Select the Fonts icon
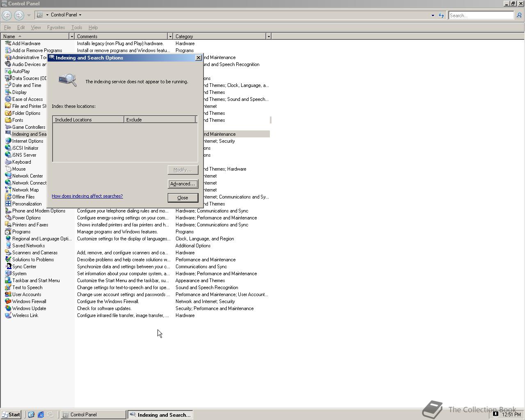Viewport: 525px width, 420px height. 8,120
